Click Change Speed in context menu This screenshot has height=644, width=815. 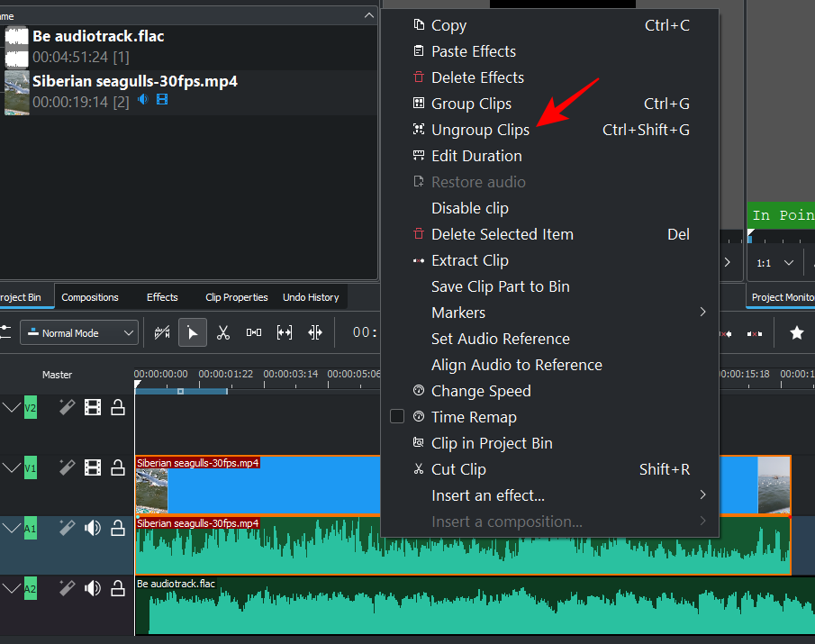481,391
